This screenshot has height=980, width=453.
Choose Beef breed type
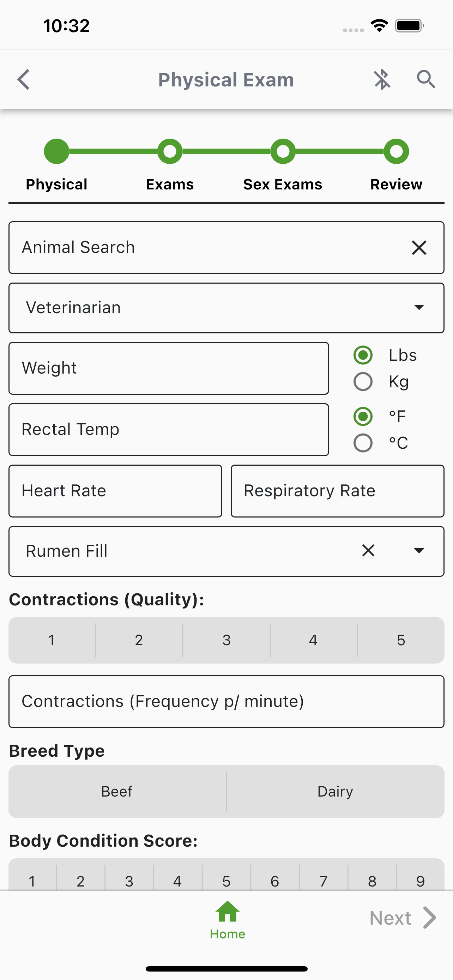[117, 792]
